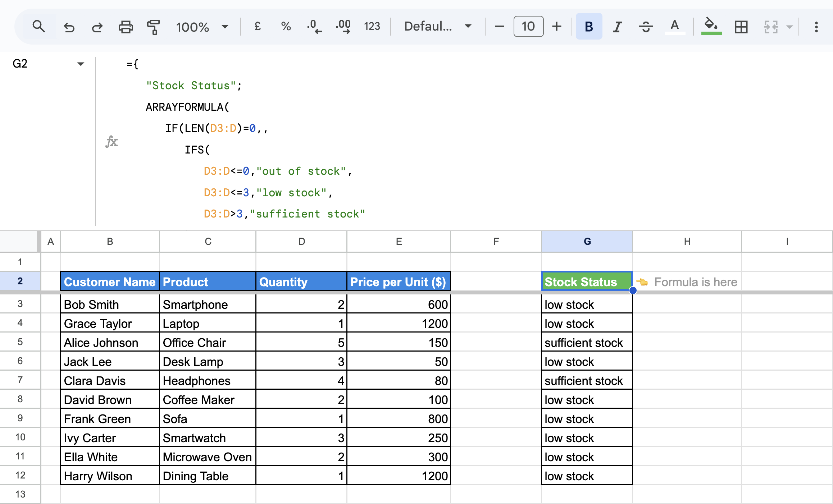The image size is (833, 504).
Task: Toggle strikethrough formatting
Action: click(646, 26)
